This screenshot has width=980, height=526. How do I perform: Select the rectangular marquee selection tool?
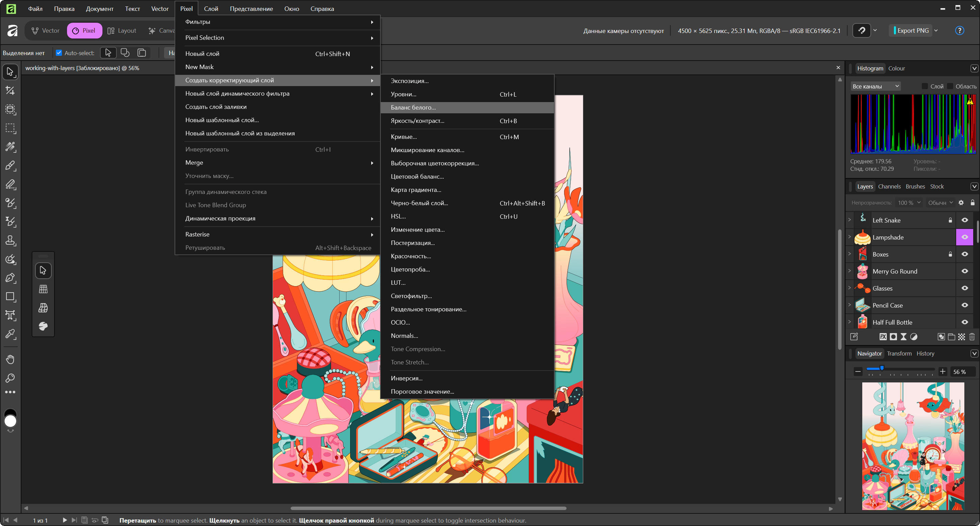(x=10, y=128)
